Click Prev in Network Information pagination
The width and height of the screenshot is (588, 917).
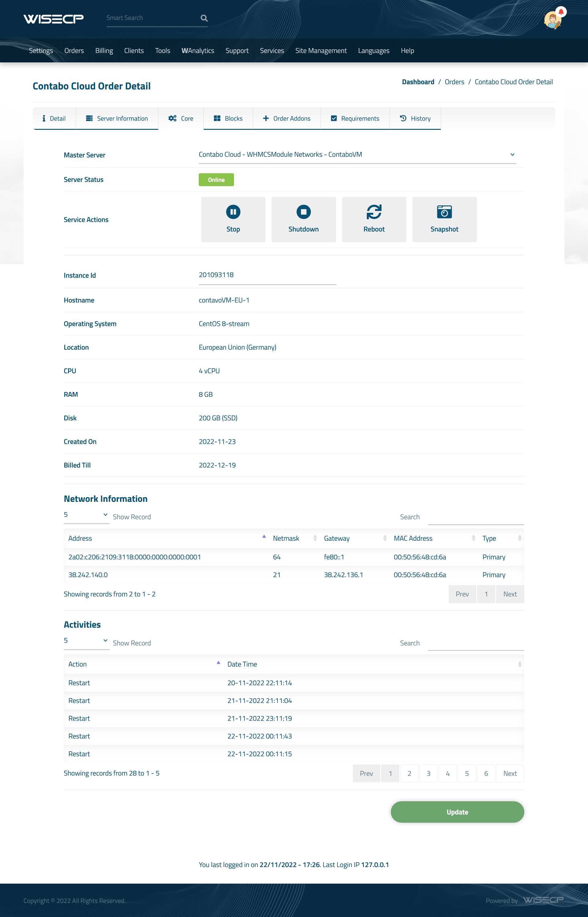pos(462,594)
